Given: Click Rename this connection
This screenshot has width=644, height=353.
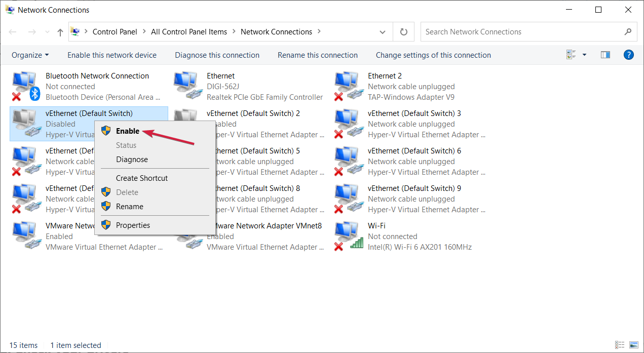Looking at the screenshot, I should 318,55.
